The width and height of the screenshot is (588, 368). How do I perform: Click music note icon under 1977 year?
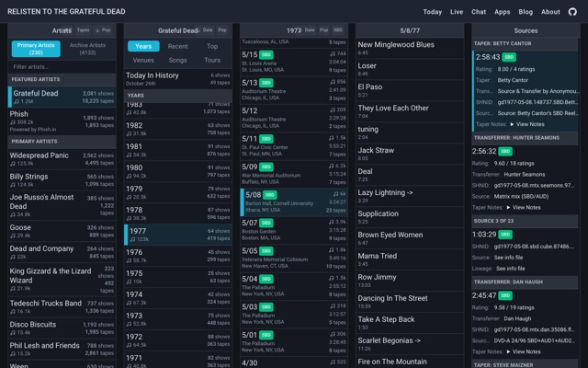[132, 239]
